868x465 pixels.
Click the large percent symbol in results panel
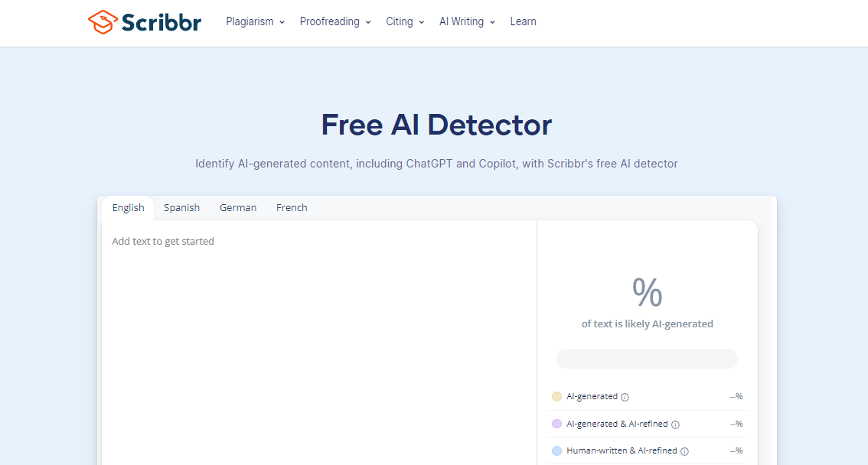point(648,291)
